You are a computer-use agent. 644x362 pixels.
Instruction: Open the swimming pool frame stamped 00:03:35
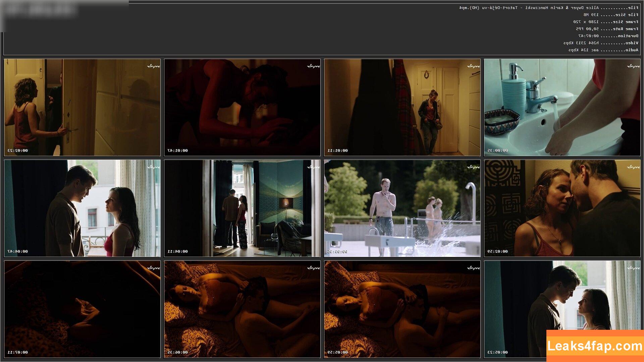[x=402, y=208]
